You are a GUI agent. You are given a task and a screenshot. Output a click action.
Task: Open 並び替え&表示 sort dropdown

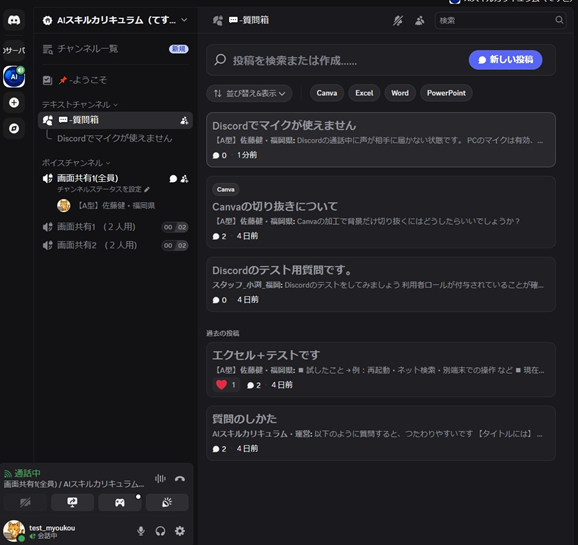250,93
